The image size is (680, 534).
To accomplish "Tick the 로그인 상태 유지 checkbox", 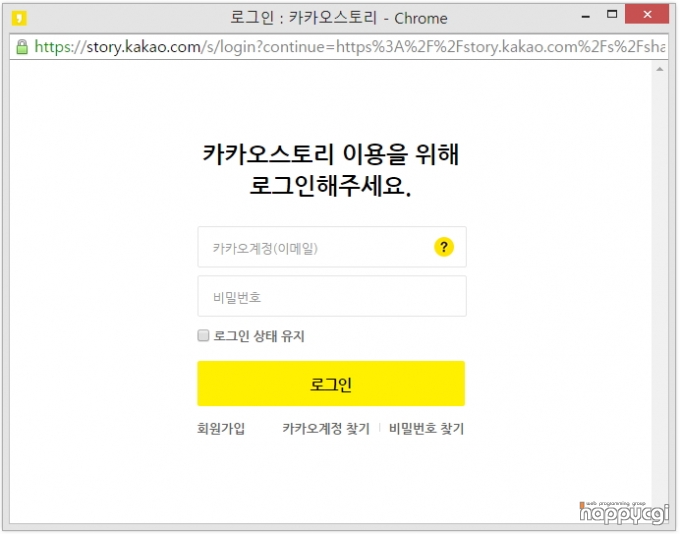I will coord(203,335).
